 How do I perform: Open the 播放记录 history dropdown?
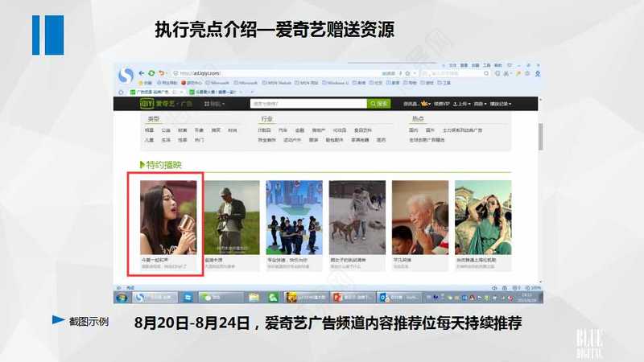pos(500,104)
